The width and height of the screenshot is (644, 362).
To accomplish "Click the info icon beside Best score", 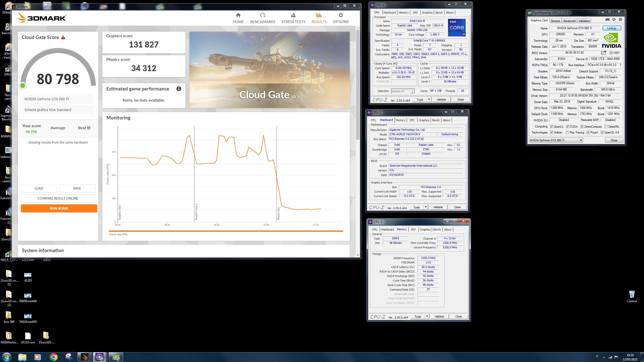I will click(89, 128).
